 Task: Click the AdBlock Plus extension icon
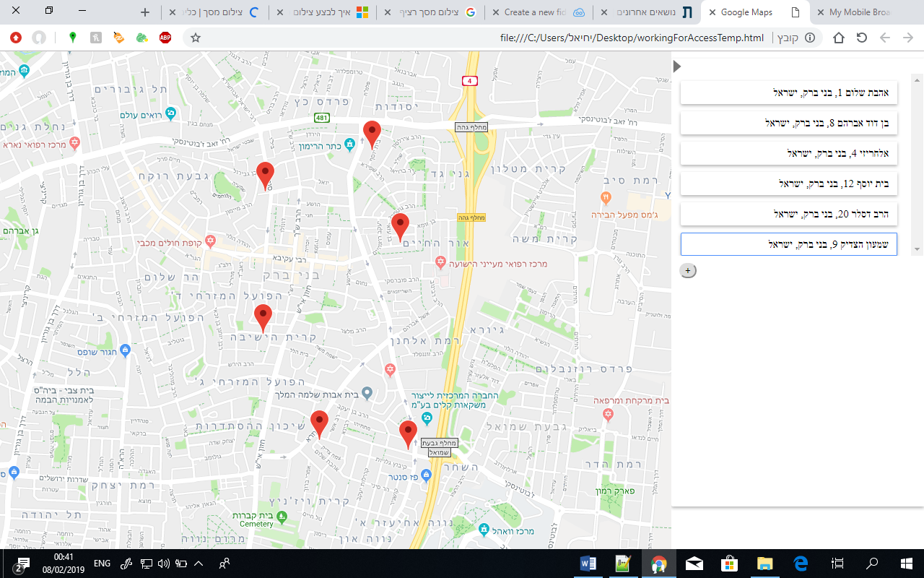[x=165, y=38]
